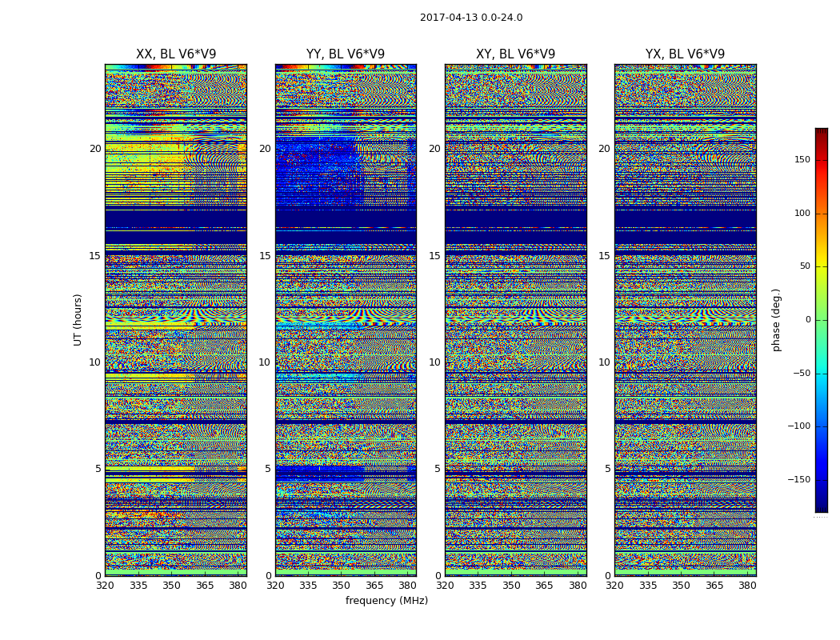Click the '350' frequency tick under YX panel
The image size is (840, 640).
click(681, 586)
